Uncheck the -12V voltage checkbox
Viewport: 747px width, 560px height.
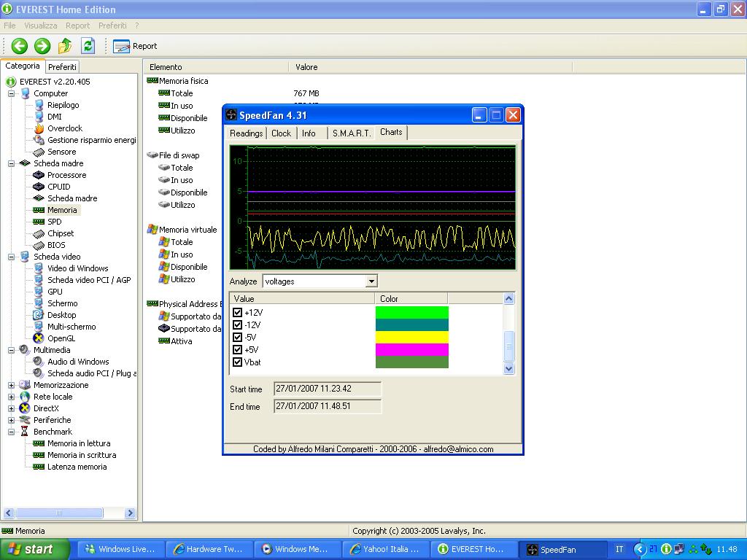pyautogui.click(x=237, y=324)
